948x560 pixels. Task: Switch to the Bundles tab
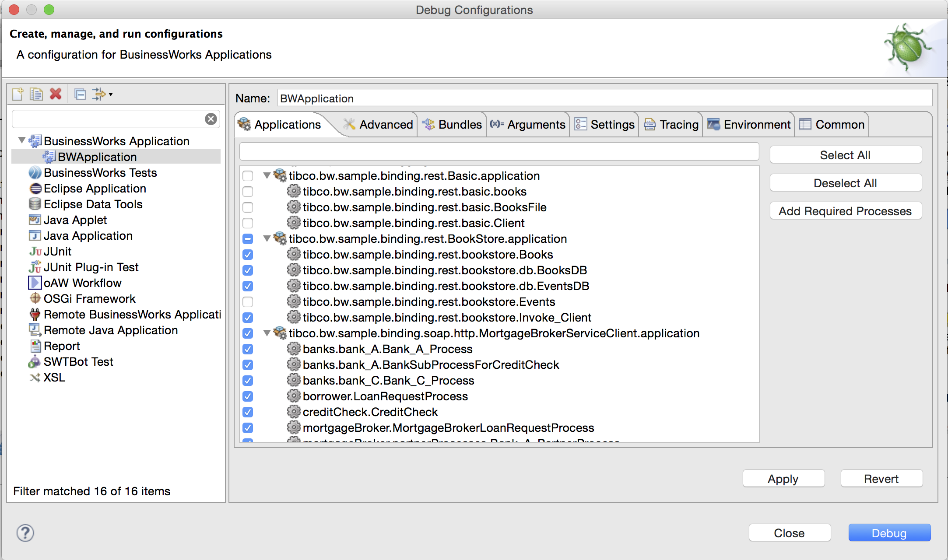(452, 125)
